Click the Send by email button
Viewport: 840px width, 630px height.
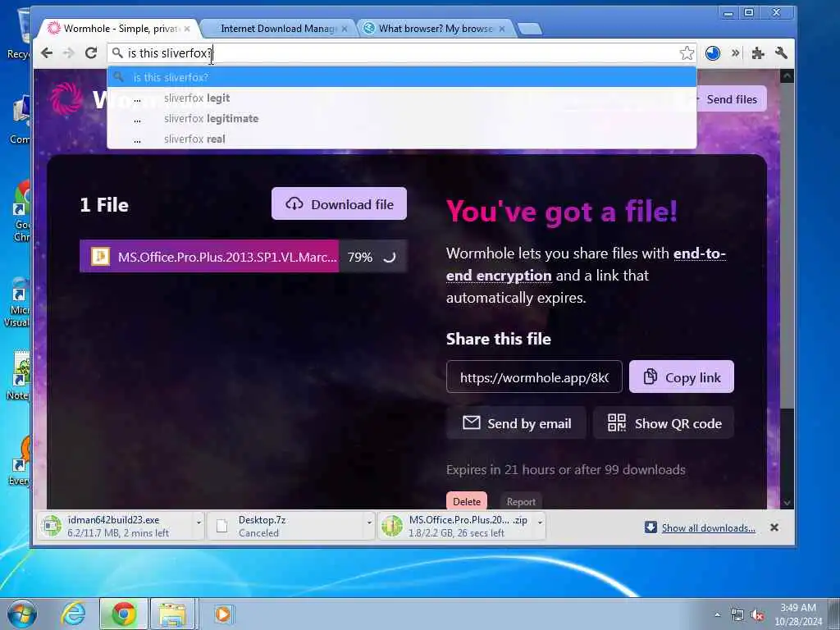[517, 423]
